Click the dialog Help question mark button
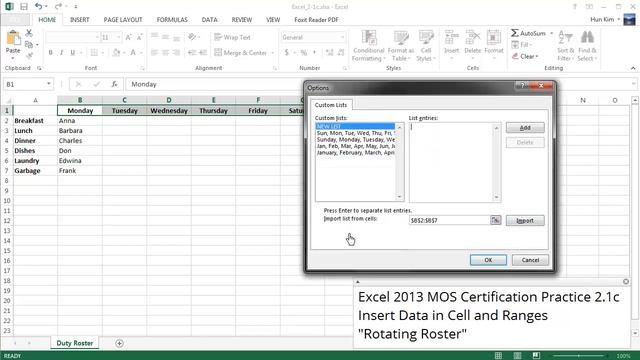This screenshot has height=360, width=640. pyautogui.click(x=522, y=85)
